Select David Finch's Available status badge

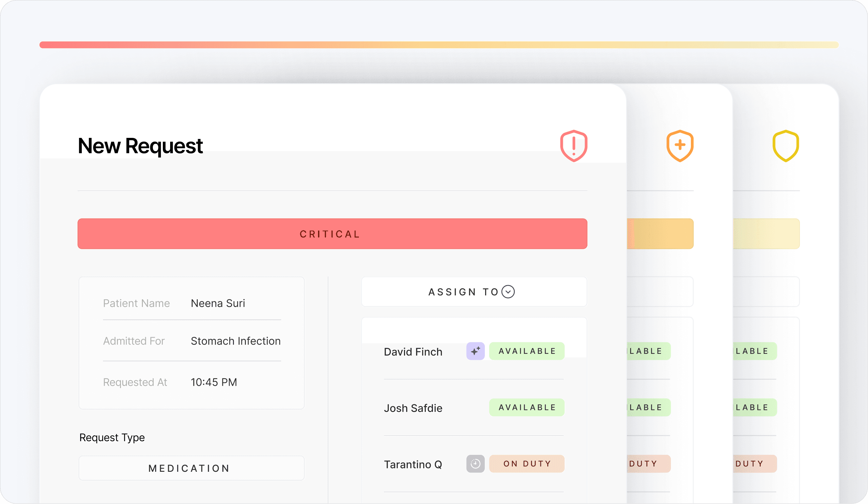(x=527, y=351)
